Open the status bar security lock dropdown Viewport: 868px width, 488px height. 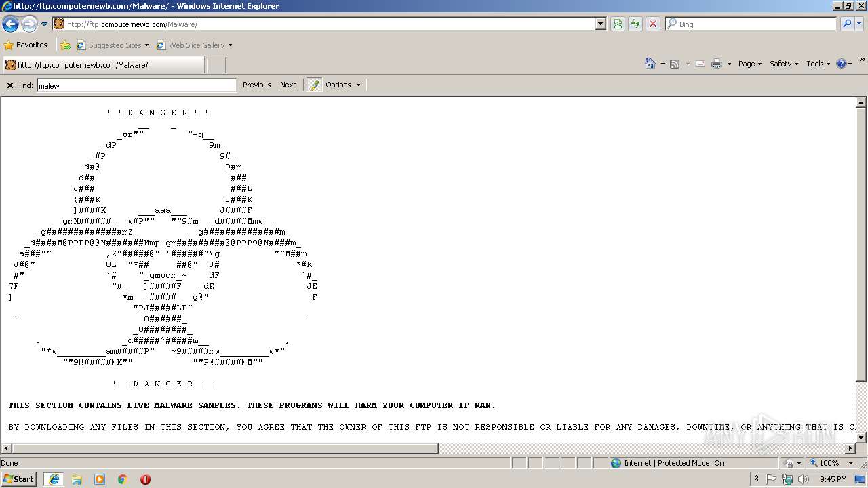(x=791, y=463)
